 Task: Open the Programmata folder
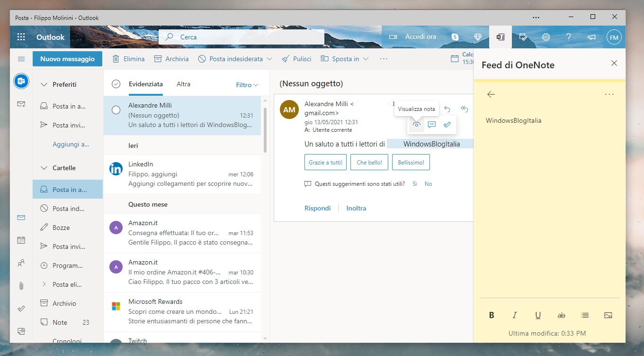pyautogui.click(x=67, y=265)
